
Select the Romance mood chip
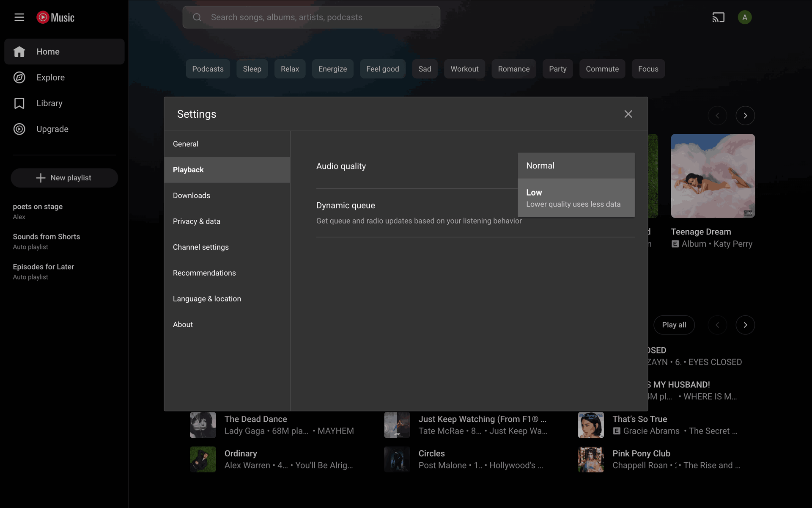pyautogui.click(x=513, y=69)
